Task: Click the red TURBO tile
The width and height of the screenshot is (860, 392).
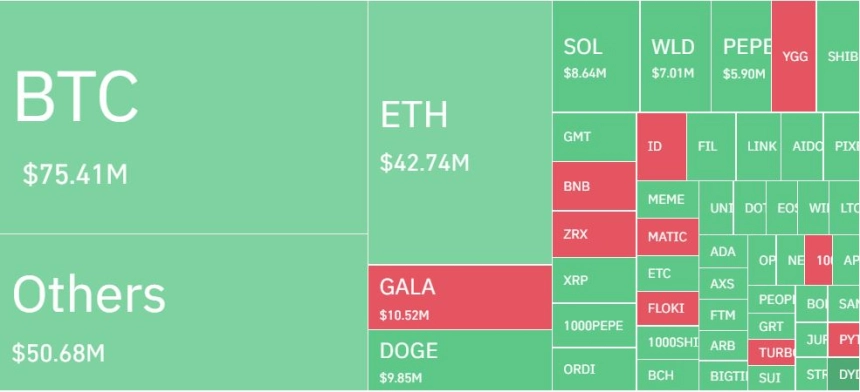Action: [x=771, y=353]
